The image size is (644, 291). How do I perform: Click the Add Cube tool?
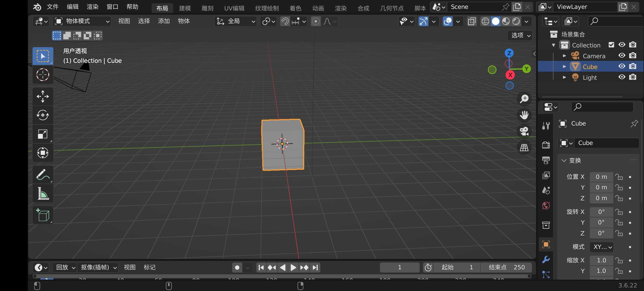point(43,215)
